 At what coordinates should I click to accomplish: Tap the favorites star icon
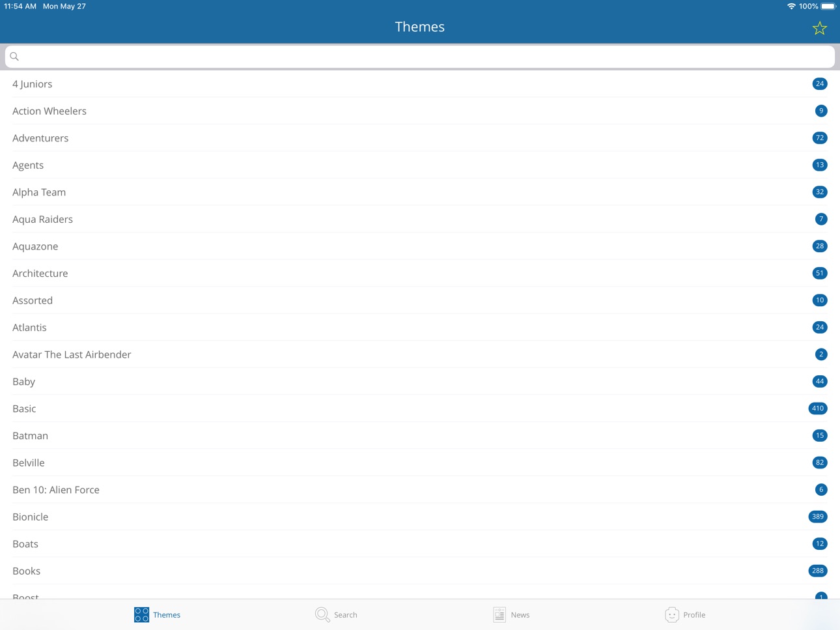(819, 28)
